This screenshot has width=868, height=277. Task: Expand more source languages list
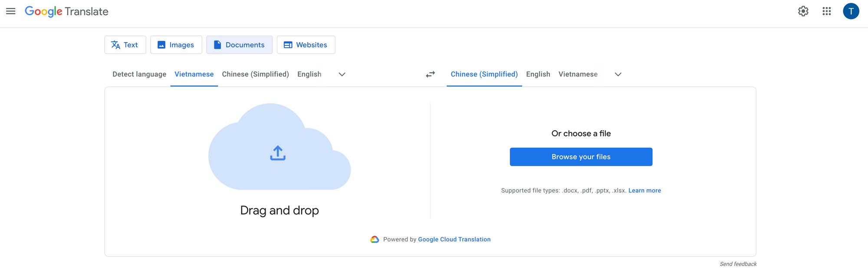[342, 75]
